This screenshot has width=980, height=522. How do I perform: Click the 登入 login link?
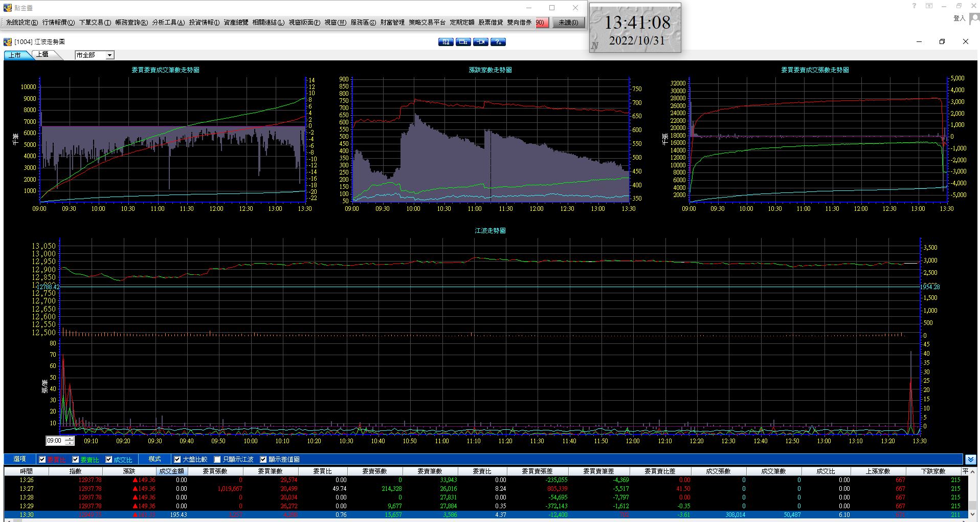point(959,18)
